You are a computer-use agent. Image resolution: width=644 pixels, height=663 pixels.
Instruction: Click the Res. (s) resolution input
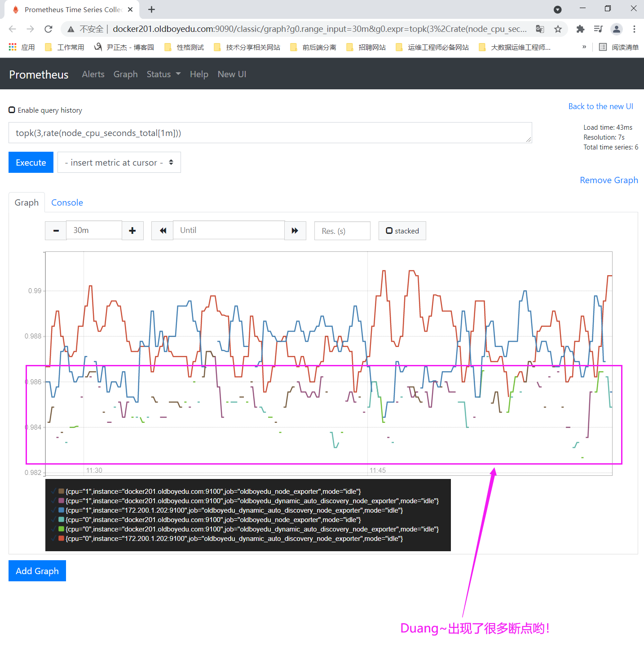342,231
